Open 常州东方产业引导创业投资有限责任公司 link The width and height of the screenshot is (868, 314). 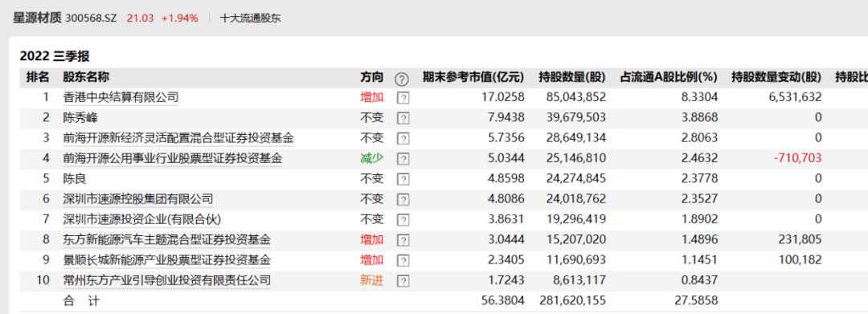(166, 280)
